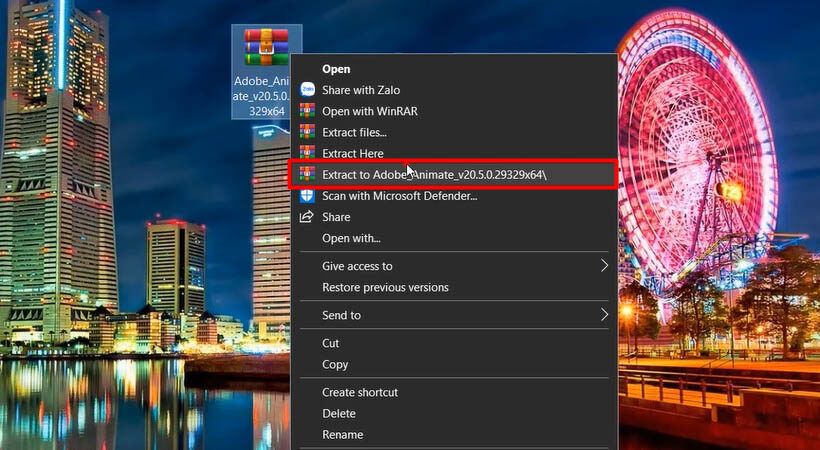Click the Zalo icon in context menu
820x450 pixels.
pyautogui.click(x=307, y=90)
